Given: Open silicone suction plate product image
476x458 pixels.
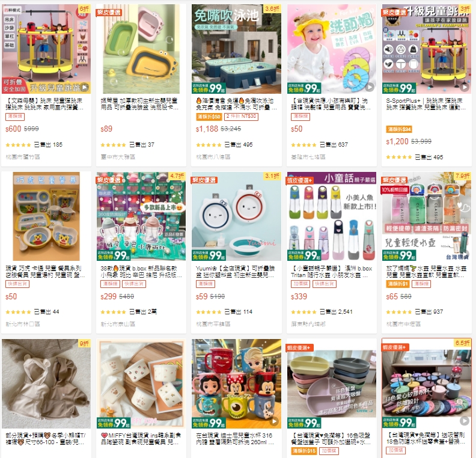Looking at the screenshot, I should point(332,383).
